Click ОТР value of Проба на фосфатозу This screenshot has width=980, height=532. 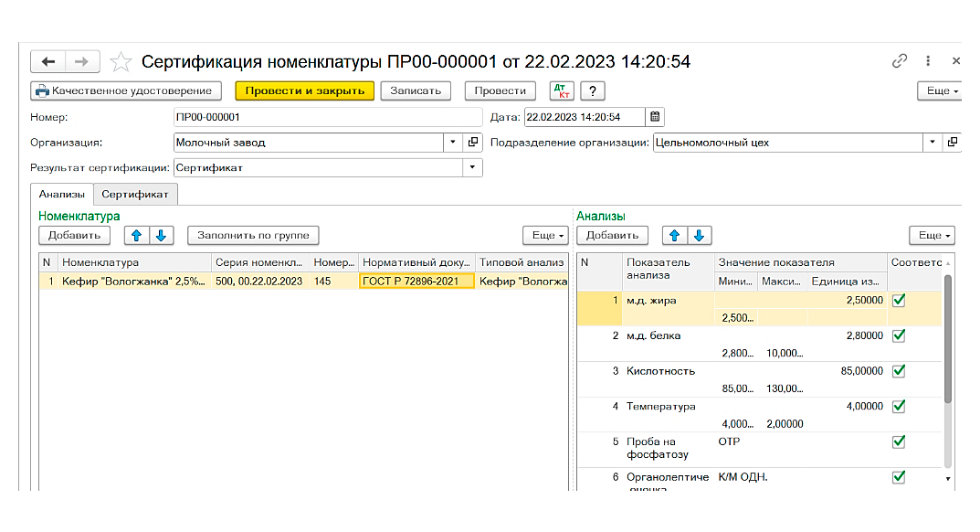pyautogui.click(x=730, y=442)
